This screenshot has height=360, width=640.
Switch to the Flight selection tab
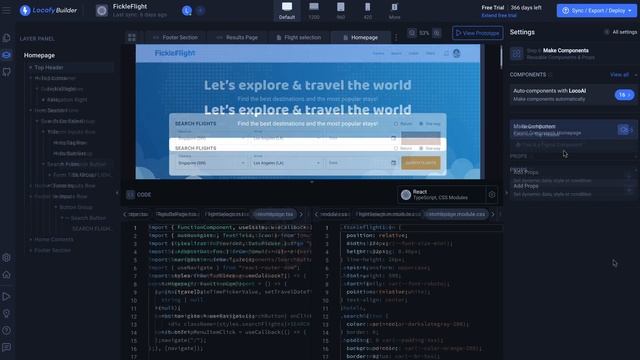tap(299, 38)
